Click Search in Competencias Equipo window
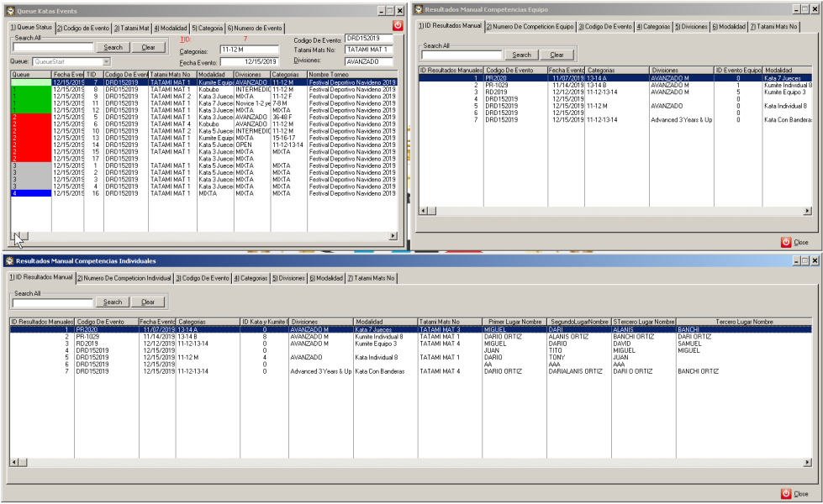 [x=521, y=55]
